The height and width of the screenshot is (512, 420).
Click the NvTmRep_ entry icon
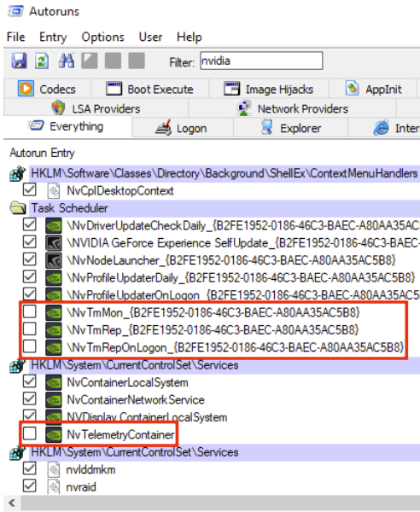tap(53, 329)
